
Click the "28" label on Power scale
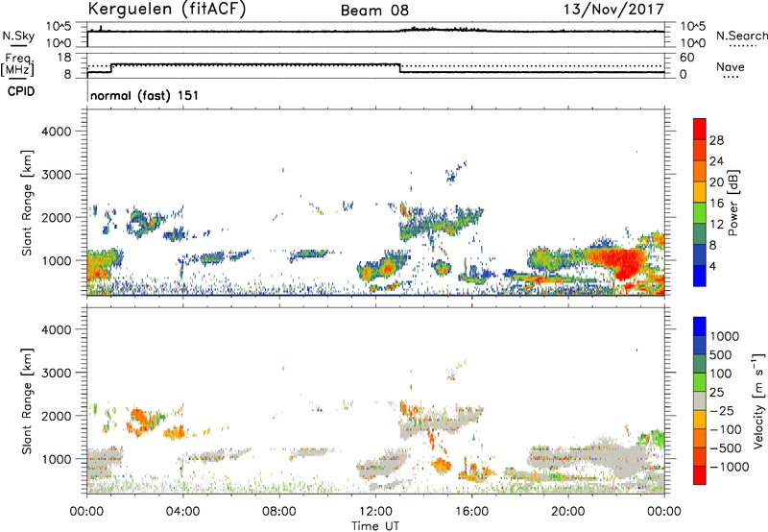pos(716,140)
